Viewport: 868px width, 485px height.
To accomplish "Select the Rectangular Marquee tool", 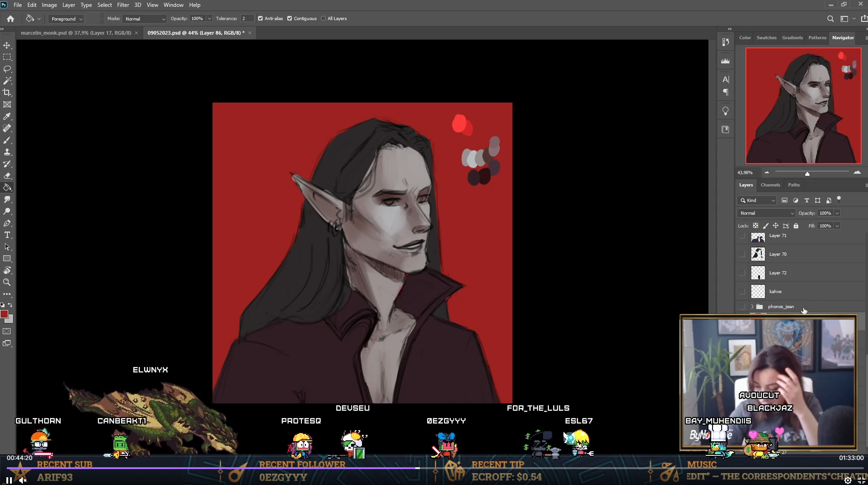I will [x=7, y=57].
